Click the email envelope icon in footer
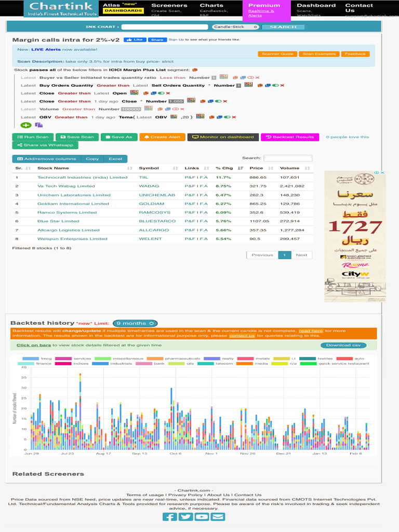Screen dimensions: 399x532 click(218, 517)
